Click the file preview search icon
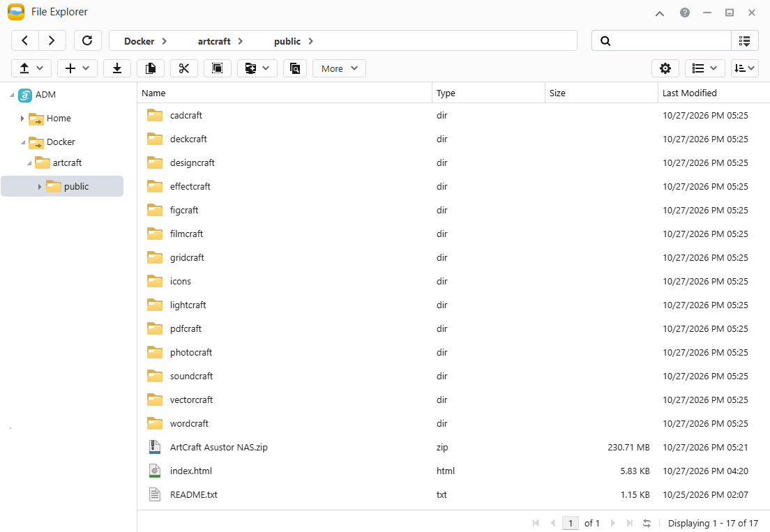770x532 pixels. (294, 68)
